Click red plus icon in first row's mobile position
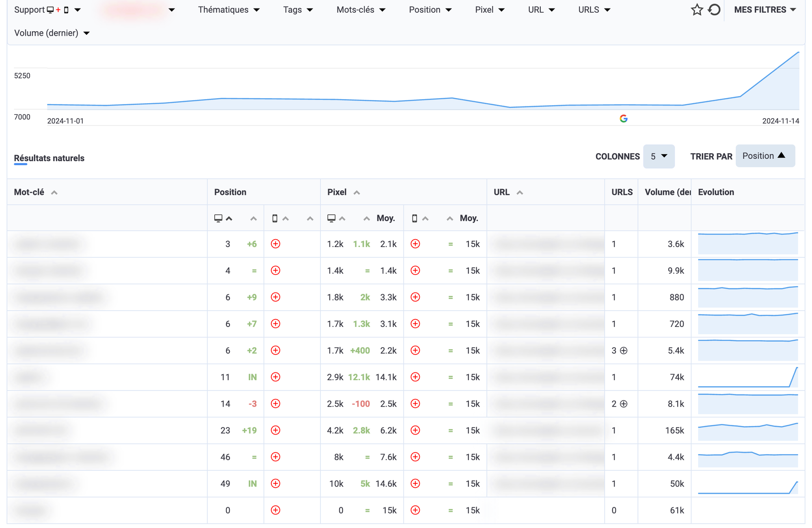 (x=275, y=244)
